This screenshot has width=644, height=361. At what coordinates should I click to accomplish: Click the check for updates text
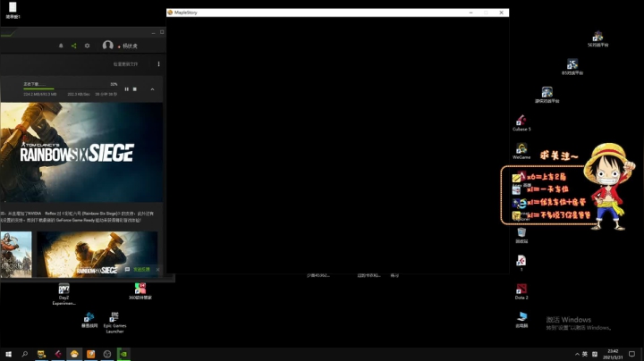126,64
